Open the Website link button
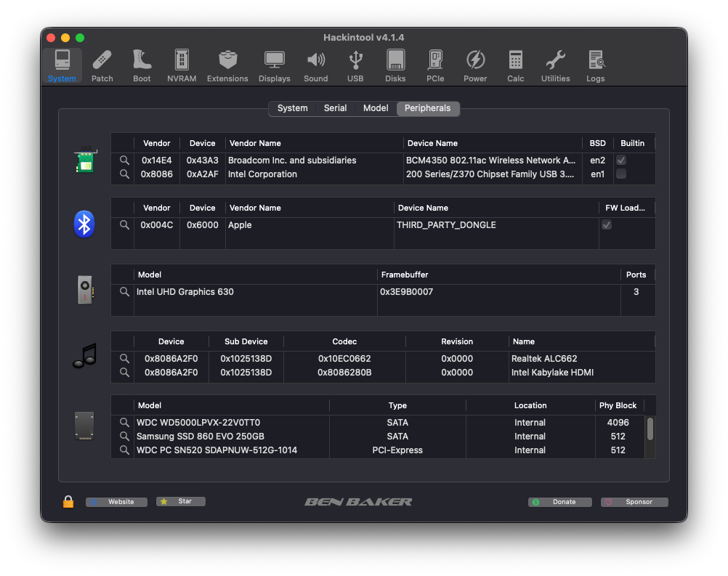The height and width of the screenshot is (576, 728). click(x=116, y=502)
